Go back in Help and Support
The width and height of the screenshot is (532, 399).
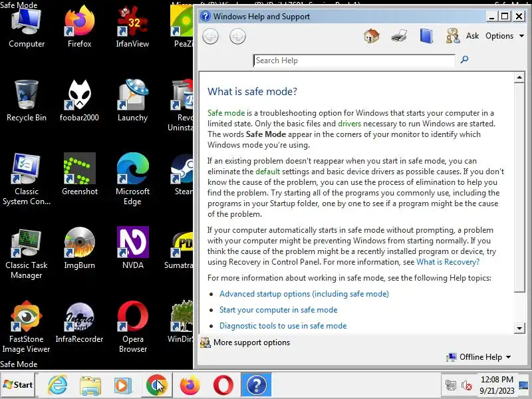(211, 37)
